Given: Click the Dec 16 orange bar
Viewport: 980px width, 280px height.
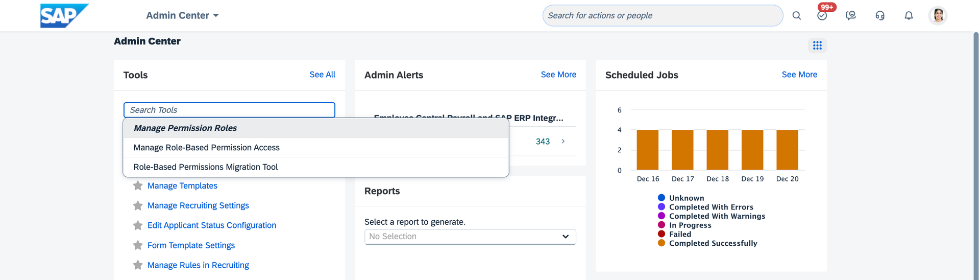Looking at the screenshot, I should (x=648, y=150).
